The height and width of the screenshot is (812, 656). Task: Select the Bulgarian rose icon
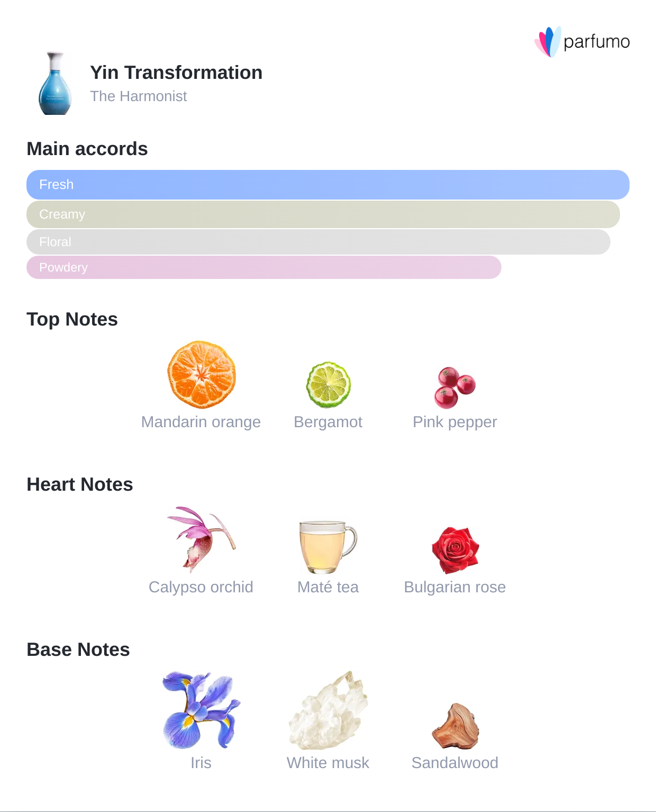tap(455, 550)
